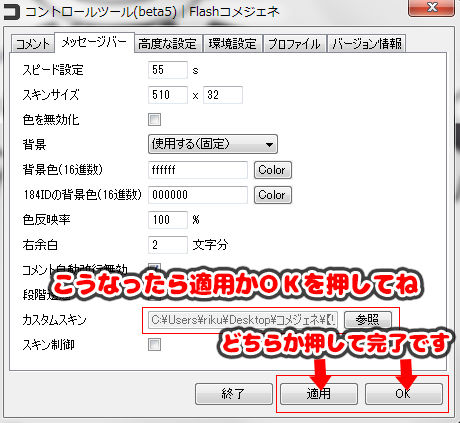Viewport: 460px width, 423px height.
Task: Toggle the スキン制御 checkbox
Action: (x=154, y=345)
